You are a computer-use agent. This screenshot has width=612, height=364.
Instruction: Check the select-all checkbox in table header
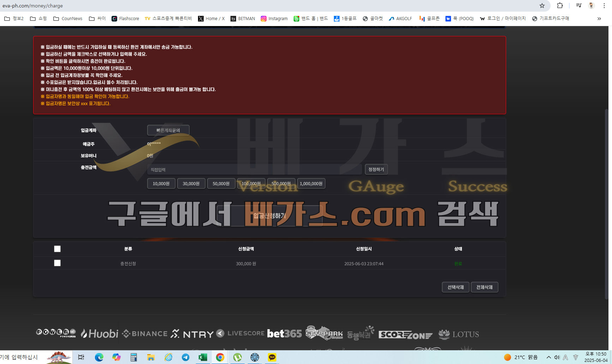pyautogui.click(x=58, y=249)
